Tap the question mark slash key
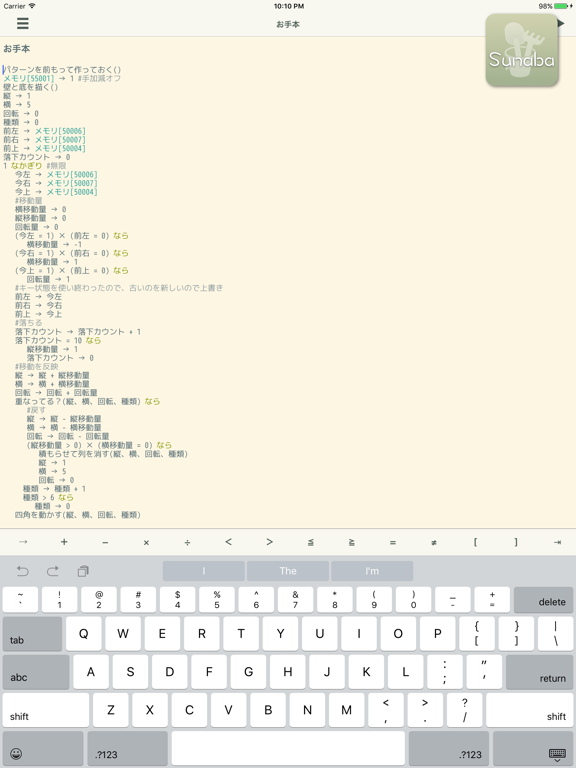The image size is (576, 768). pyautogui.click(x=465, y=710)
